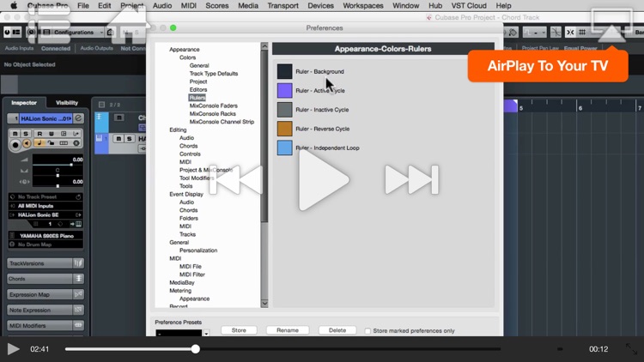Screen dimensions: 644x362
Task: Select MIDI Filter in preferences tree
Action: pyautogui.click(x=192, y=275)
